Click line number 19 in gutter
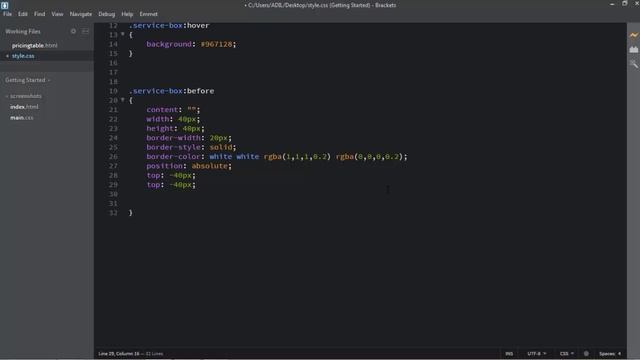Image resolution: width=640 pixels, height=360 pixels. (x=113, y=91)
